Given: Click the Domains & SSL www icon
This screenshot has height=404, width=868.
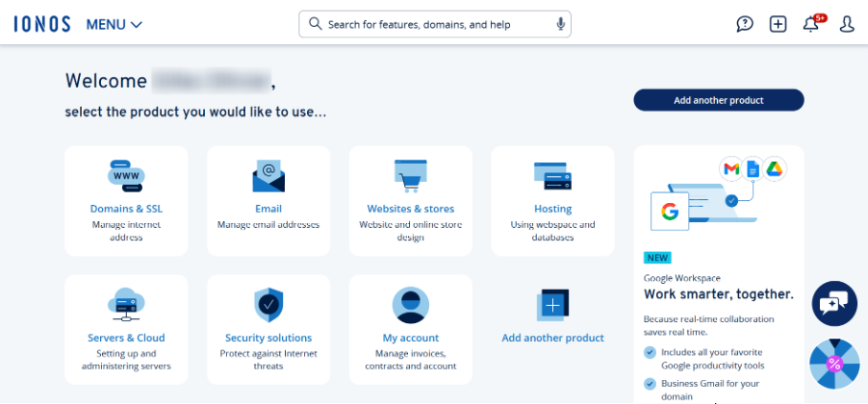Looking at the screenshot, I should pos(126,176).
